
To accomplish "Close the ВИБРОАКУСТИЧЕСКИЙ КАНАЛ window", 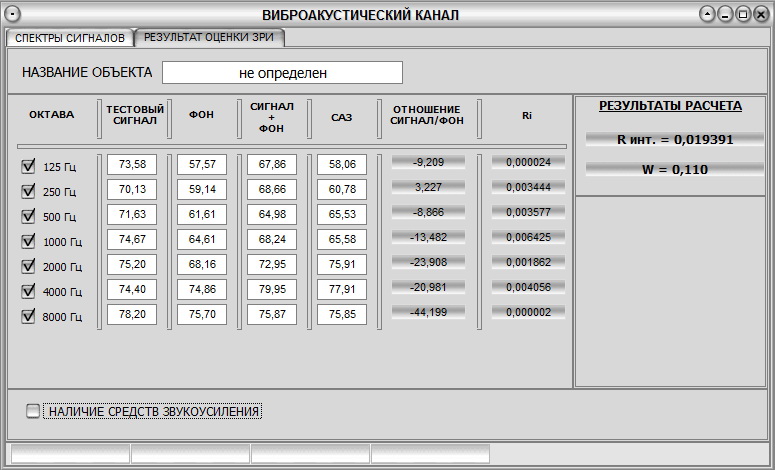I will (x=760, y=14).
